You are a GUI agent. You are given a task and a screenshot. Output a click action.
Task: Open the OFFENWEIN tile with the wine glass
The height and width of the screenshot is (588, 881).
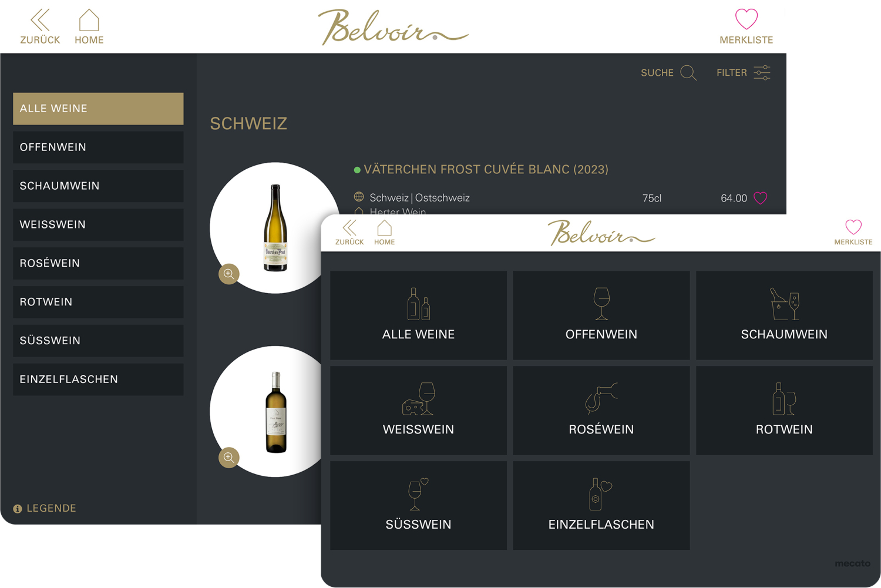(x=601, y=315)
